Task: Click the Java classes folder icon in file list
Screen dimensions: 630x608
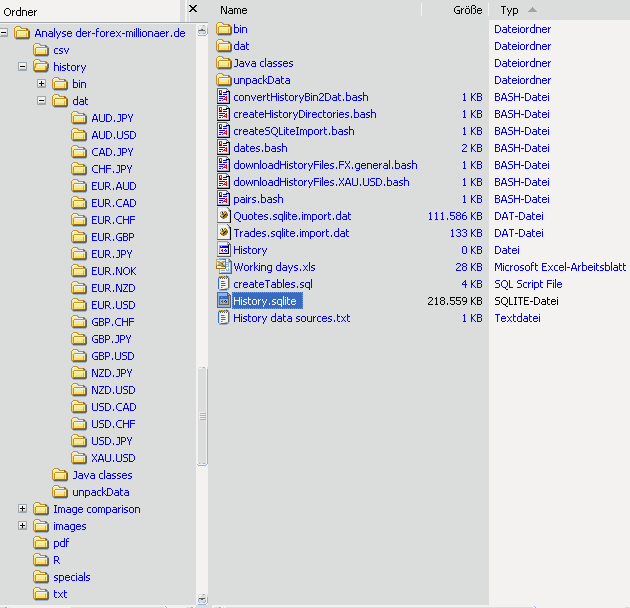Action: click(224, 63)
